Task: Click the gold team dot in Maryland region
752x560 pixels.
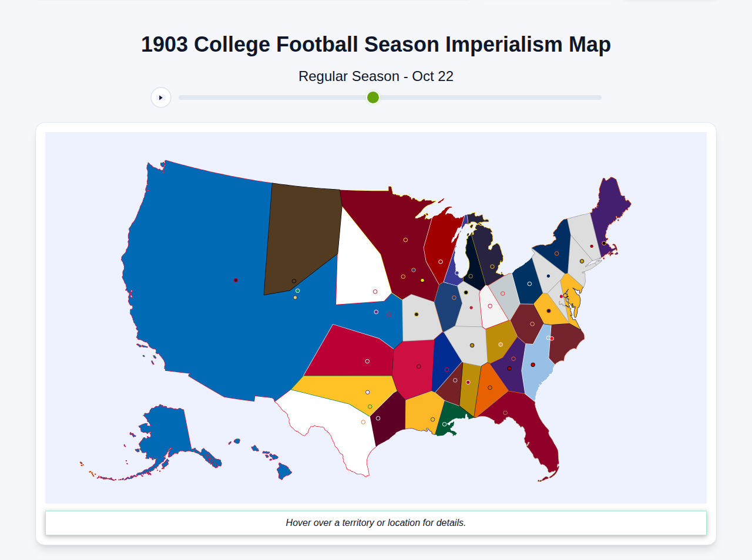Action: point(566,295)
